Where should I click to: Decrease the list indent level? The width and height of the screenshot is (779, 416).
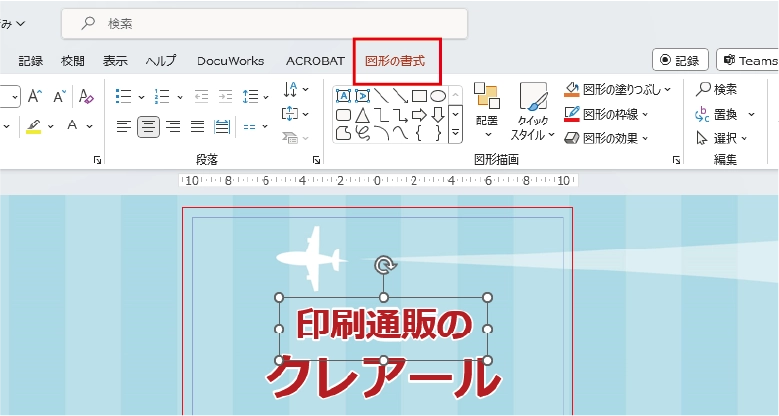tap(201, 96)
